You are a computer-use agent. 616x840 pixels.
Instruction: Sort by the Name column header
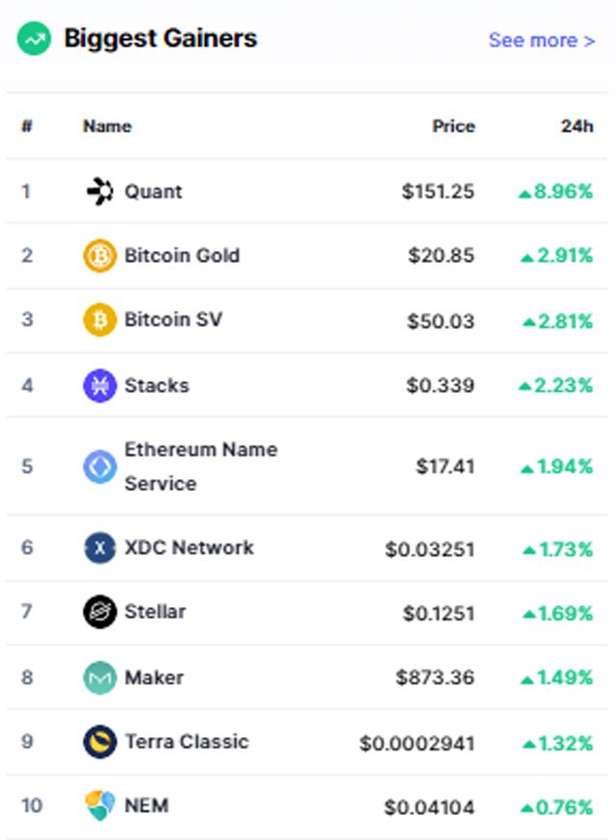pyautogui.click(x=107, y=126)
